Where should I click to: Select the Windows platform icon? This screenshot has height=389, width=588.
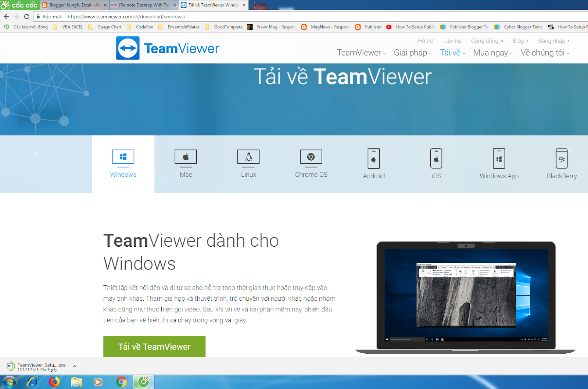123,157
